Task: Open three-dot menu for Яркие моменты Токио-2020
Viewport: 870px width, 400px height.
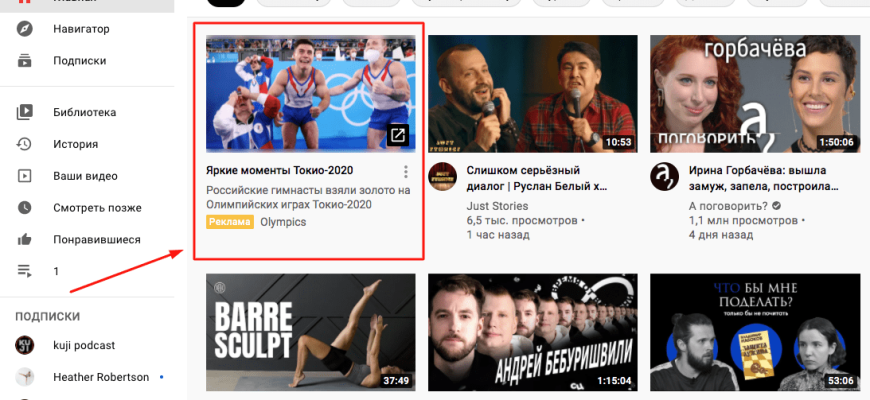Action: point(405,171)
